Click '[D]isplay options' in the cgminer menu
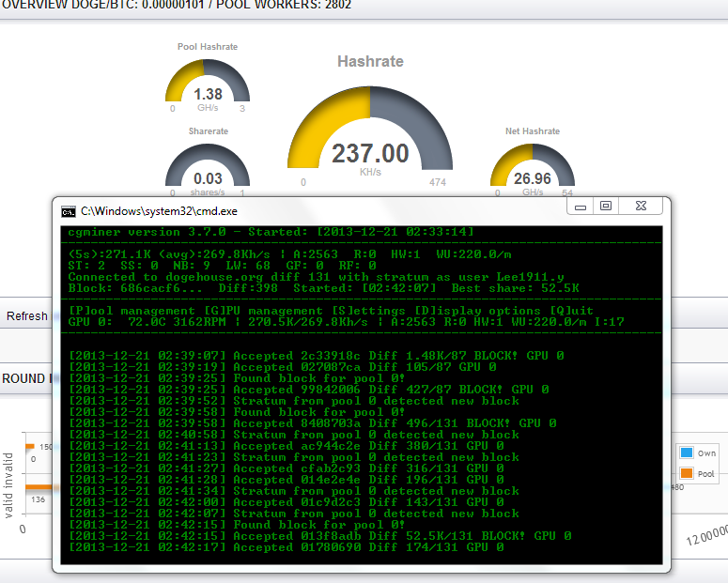Image resolution: width=728 pixels, height=583 pixels. (478, 311)
